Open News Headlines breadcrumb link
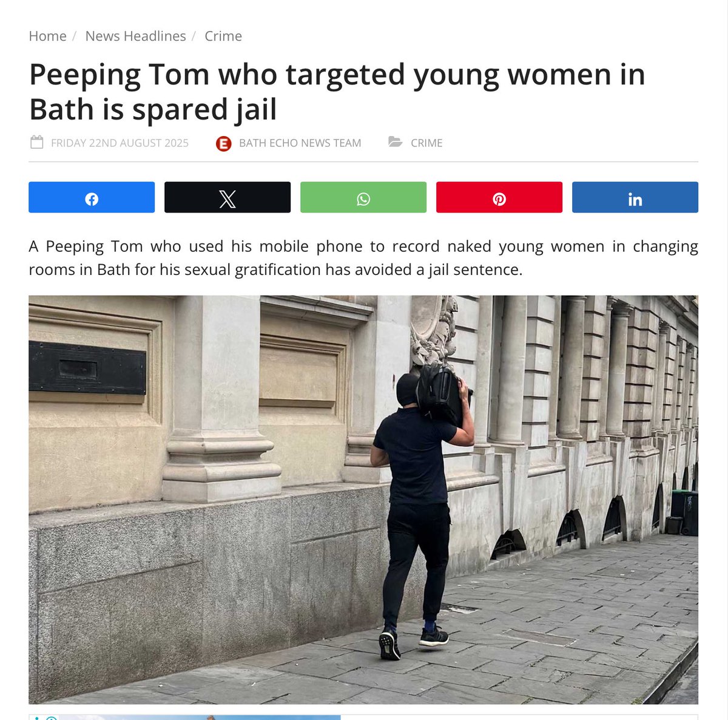This screenshot has height=720, width=728. [136, 36]
